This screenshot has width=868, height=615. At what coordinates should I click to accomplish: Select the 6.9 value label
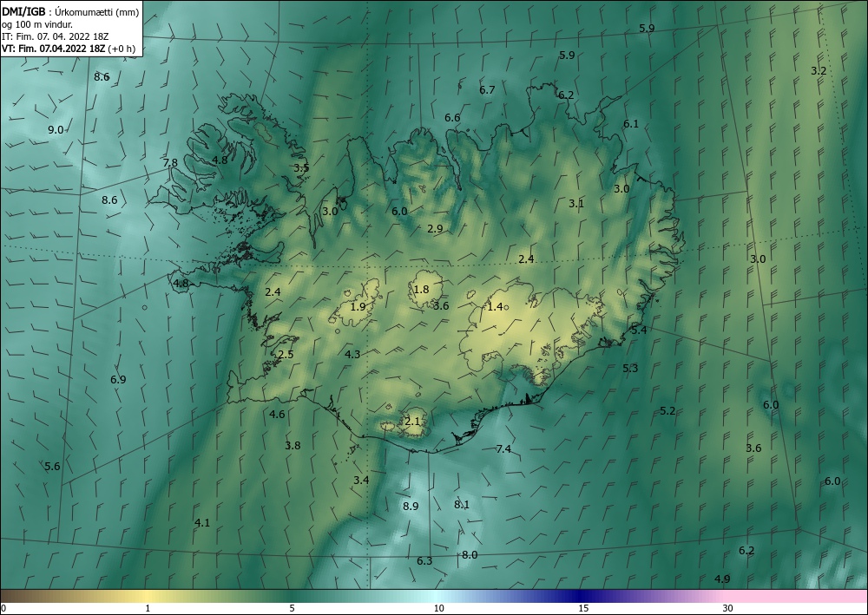118,379
